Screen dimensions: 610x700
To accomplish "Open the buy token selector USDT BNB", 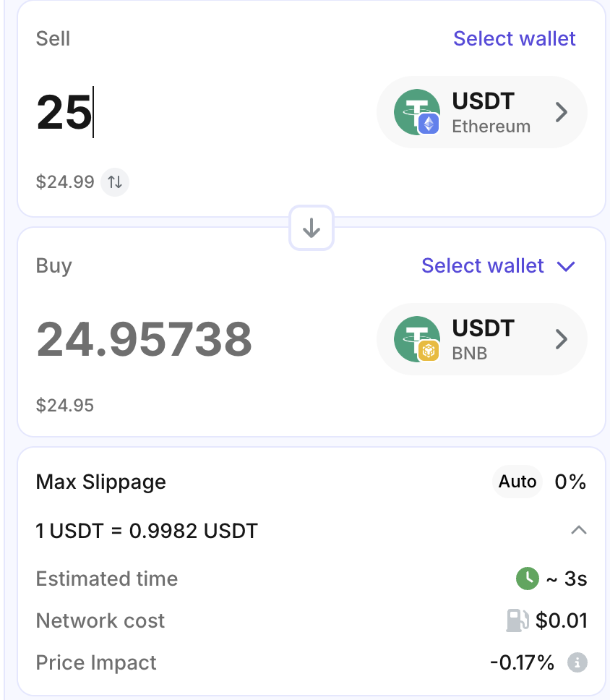I will click(481, 340).
